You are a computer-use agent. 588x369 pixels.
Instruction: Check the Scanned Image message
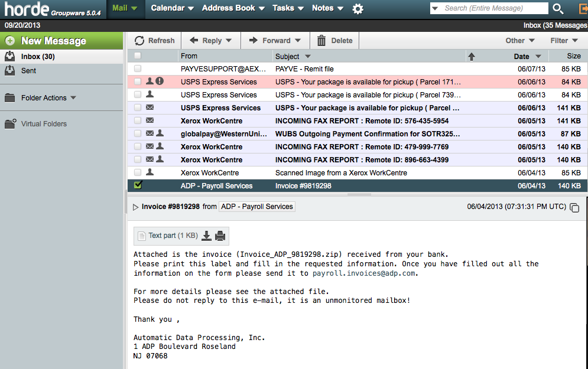(x=138, y=172)
